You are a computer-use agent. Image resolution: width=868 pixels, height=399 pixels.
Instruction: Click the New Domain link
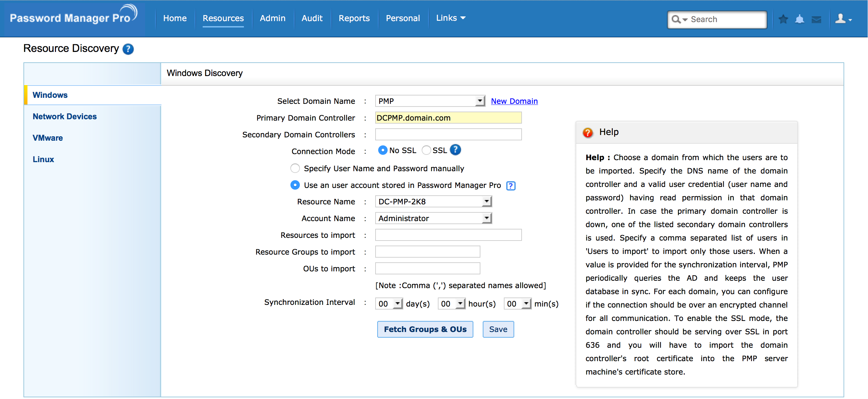(514, 101)
